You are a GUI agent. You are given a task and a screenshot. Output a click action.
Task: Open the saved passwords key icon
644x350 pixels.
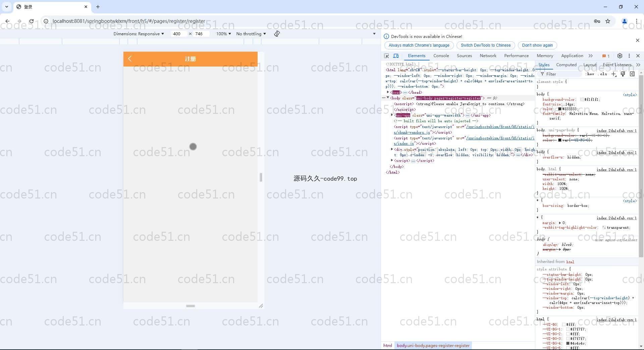tap(597, 21)
